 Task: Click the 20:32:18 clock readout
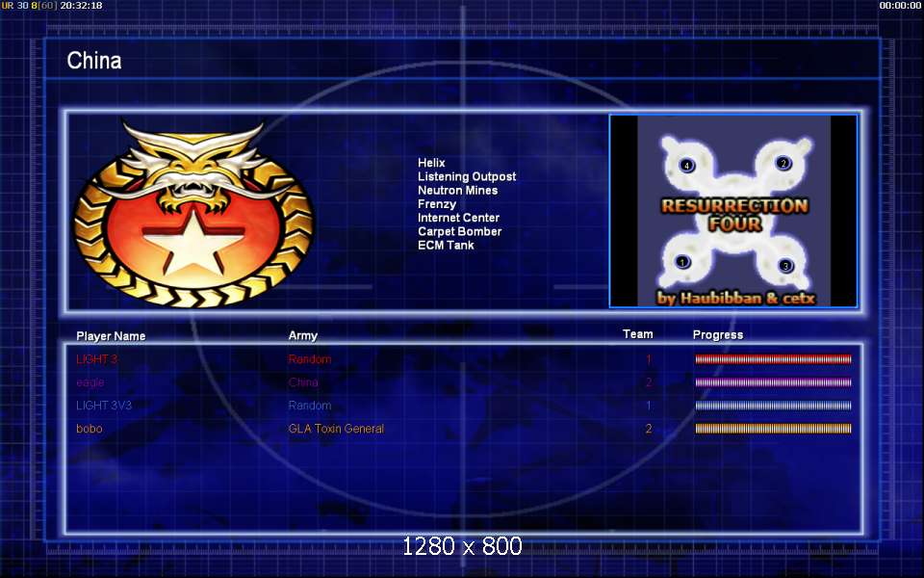[x=81, y=6]
